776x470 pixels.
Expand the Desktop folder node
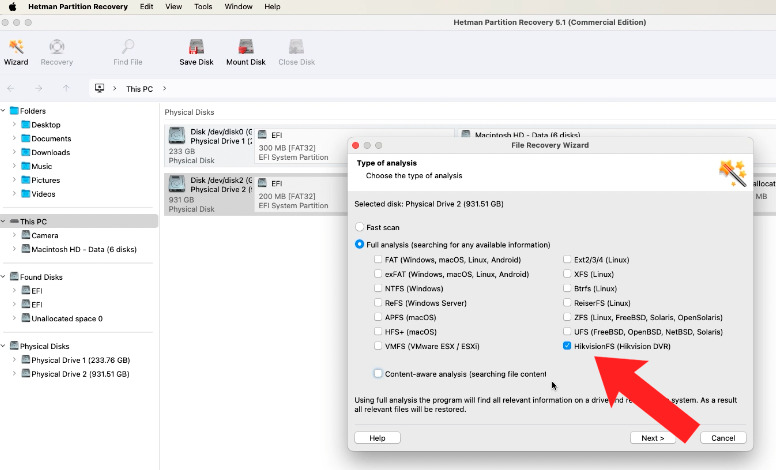tap(14, 125)
